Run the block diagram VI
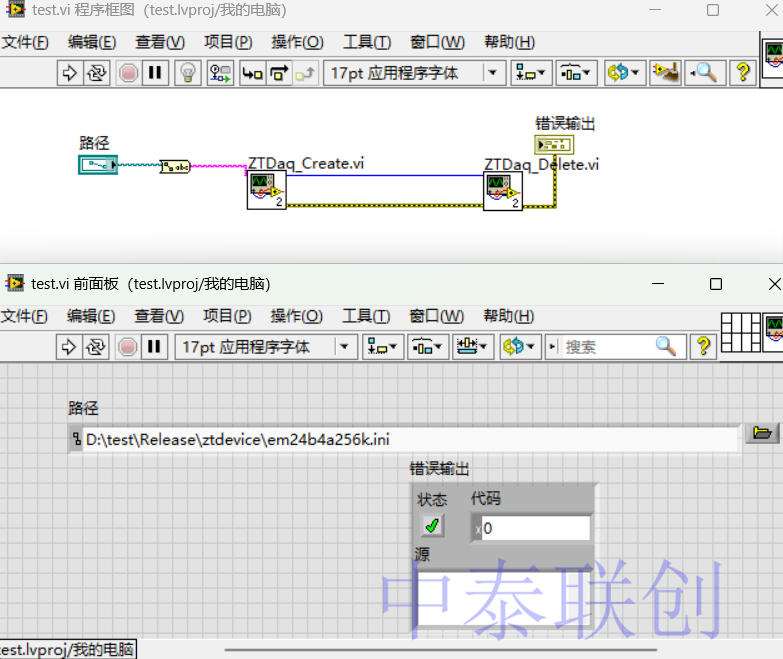The height and width of the screenshot is (659, 783). coord(70,73)
